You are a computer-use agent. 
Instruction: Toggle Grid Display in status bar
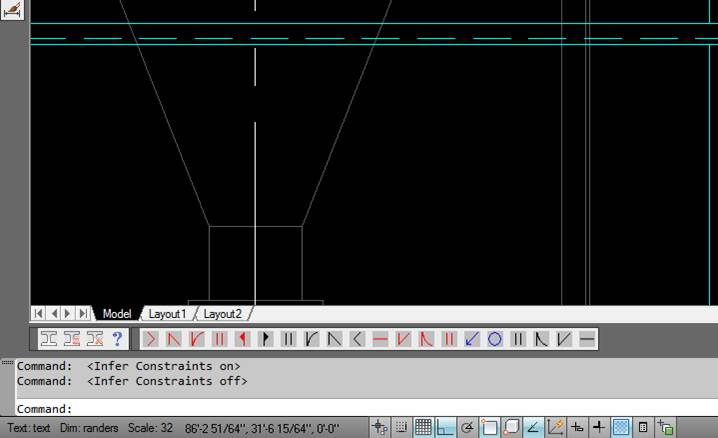coord(423,427)
